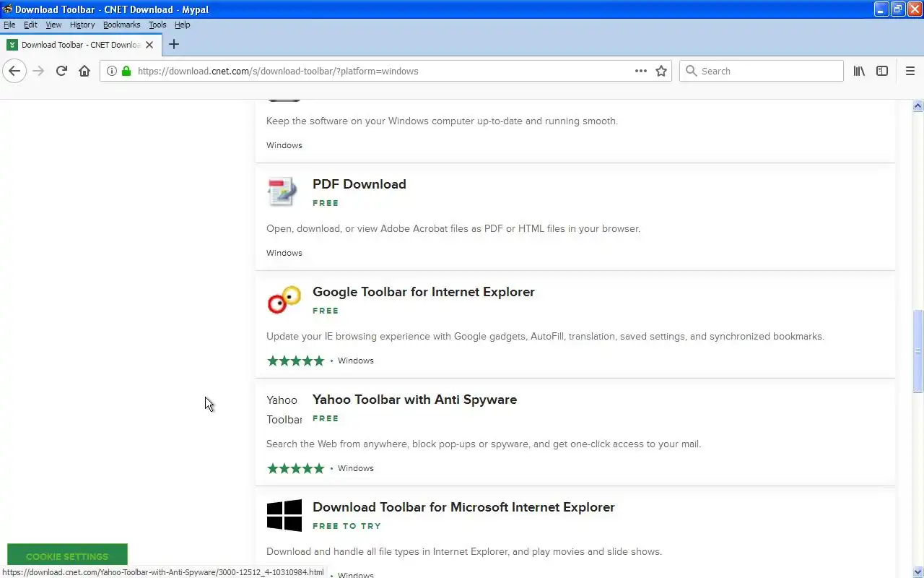The height and width of the screenshot is (578, 924).
Task: Click 'Keep the software on your Windows' description
Action: click(442, 121)
